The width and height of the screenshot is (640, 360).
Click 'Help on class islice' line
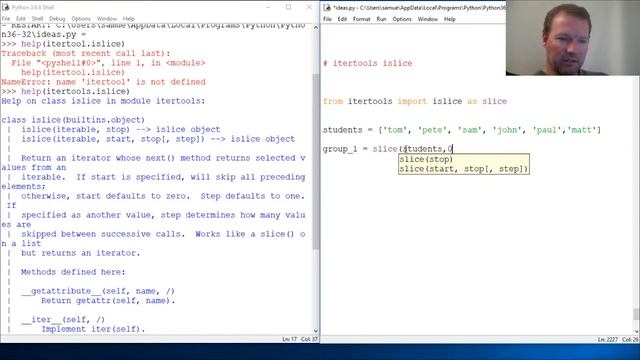tap(104, 101)
